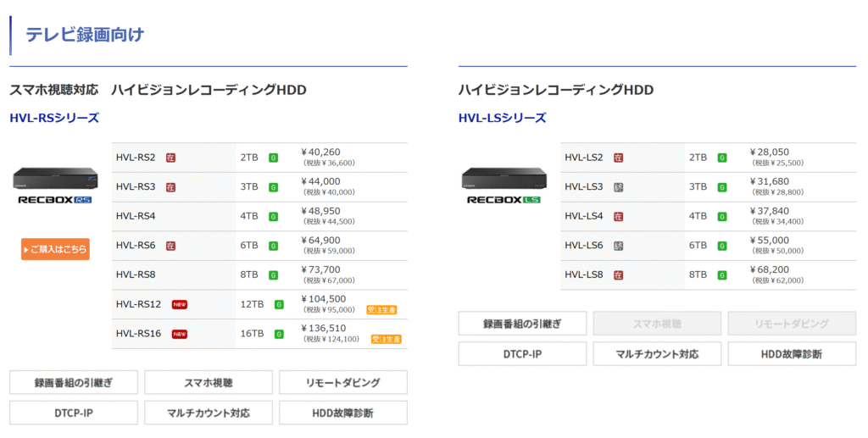Click the green G icon in HVL-RS8 row
Screen dimensions: 868x438
click(274, 274)
